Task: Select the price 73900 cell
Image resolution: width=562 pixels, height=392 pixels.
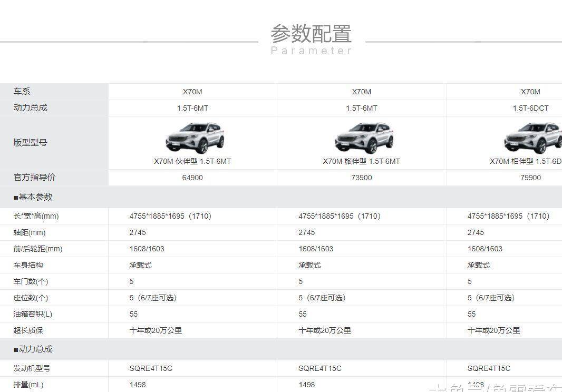Action: (361, 178)
